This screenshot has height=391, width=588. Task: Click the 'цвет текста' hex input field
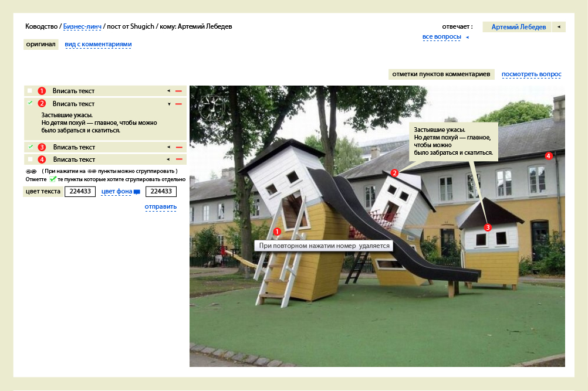tap(80, 192)
